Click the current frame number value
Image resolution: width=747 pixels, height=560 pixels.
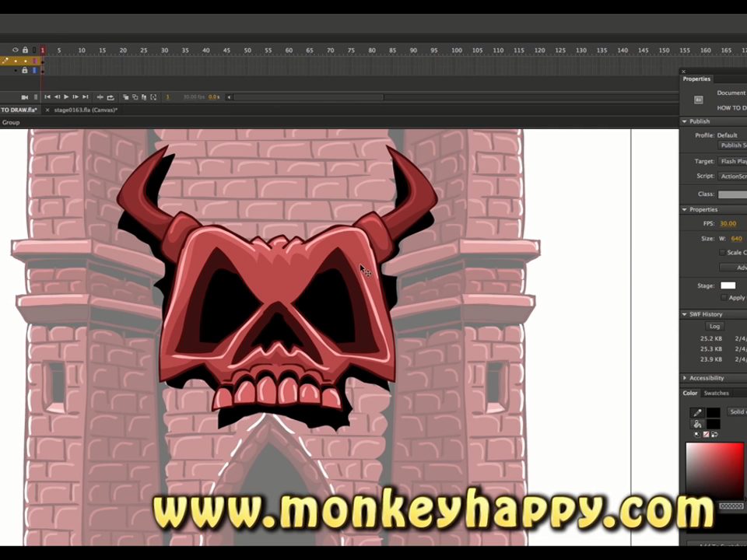tap(167, 97)
